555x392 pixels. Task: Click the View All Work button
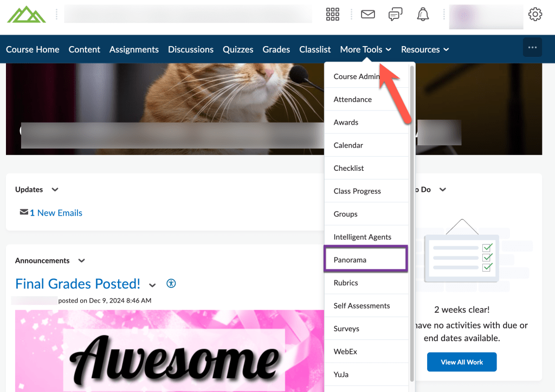[461, 362]
